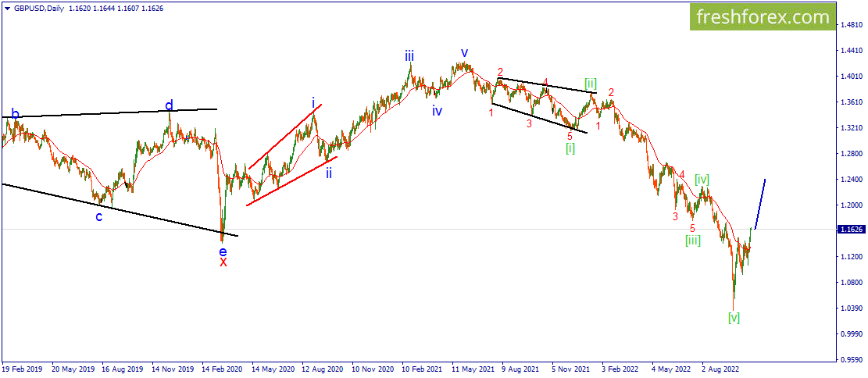Select the blue wave label c
868x378 pixels.
click(99, 217)
